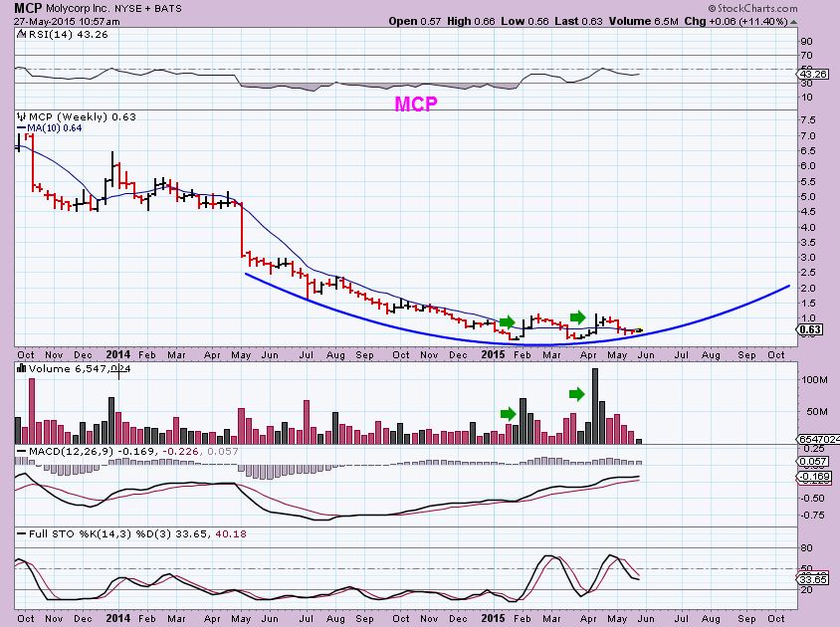Click the High 0.66 value
This screenshot has width=840, height=627.
coord(471,22)
